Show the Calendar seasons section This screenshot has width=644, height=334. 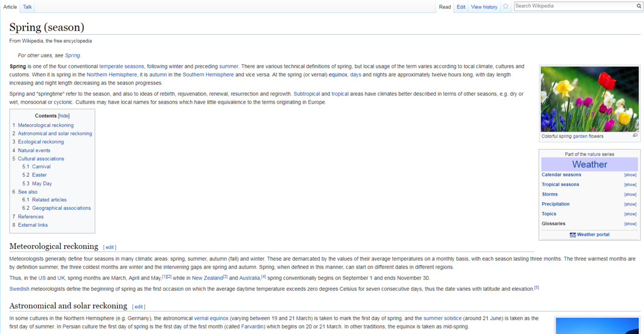(x=630, y=175)
